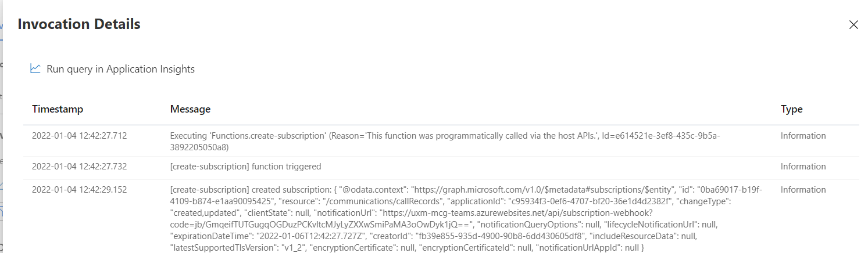Select the 12:42:27.712 timestamp cell
The width and height of the screenshot is (868, 253).
point(79,136)
